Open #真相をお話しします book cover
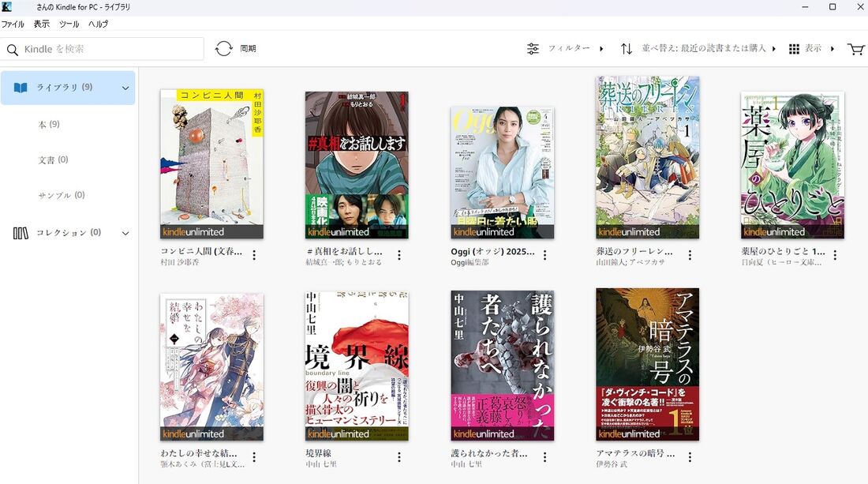The height and width of the screenshot is (484, 868). point(357,165)
